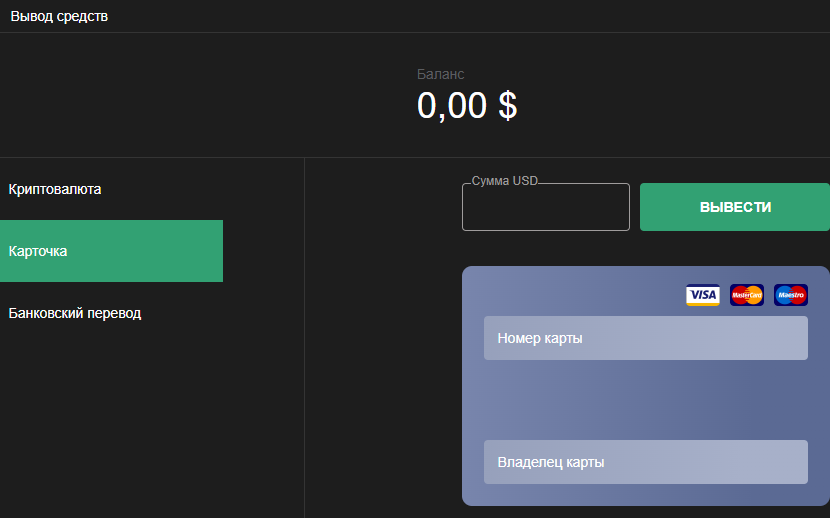The height and width of the screenshot is (518, 830).
Task: Click the Maestro card logo
Action: coord(791,295)
